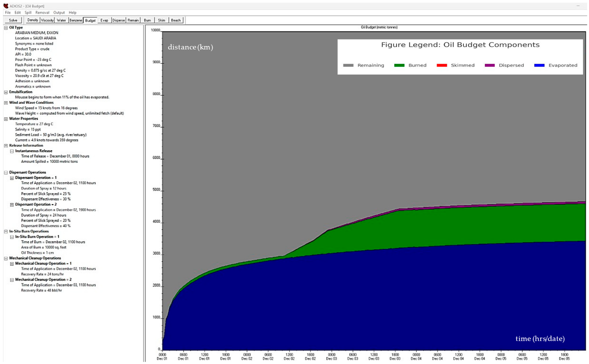
Task: Show the Viscosity graph
Action: [47, 20]
